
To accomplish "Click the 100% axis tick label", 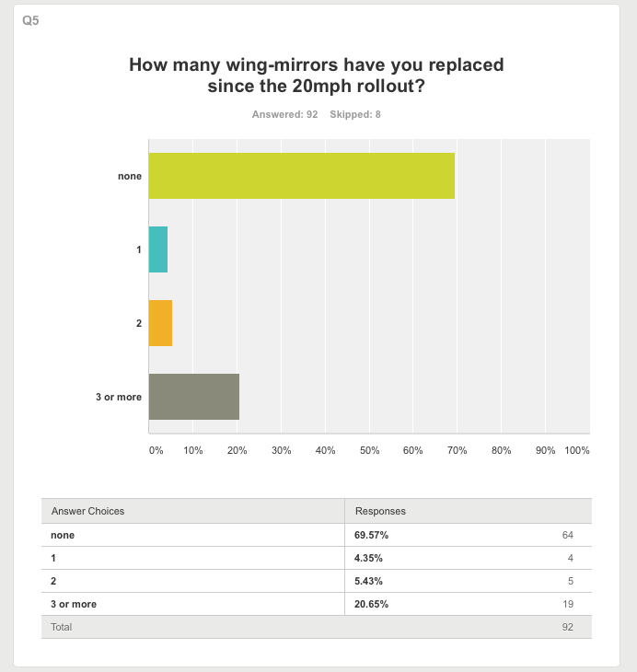I will [577, 450].
